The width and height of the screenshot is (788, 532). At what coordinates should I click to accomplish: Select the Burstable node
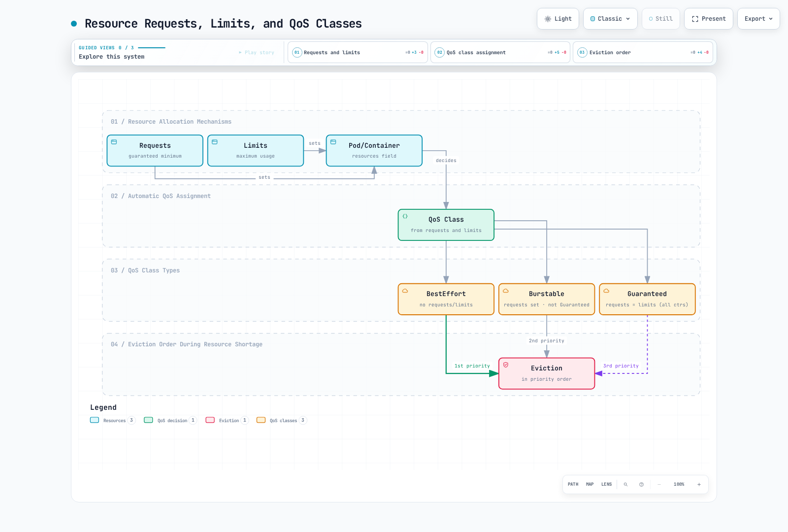coord(547,299)
